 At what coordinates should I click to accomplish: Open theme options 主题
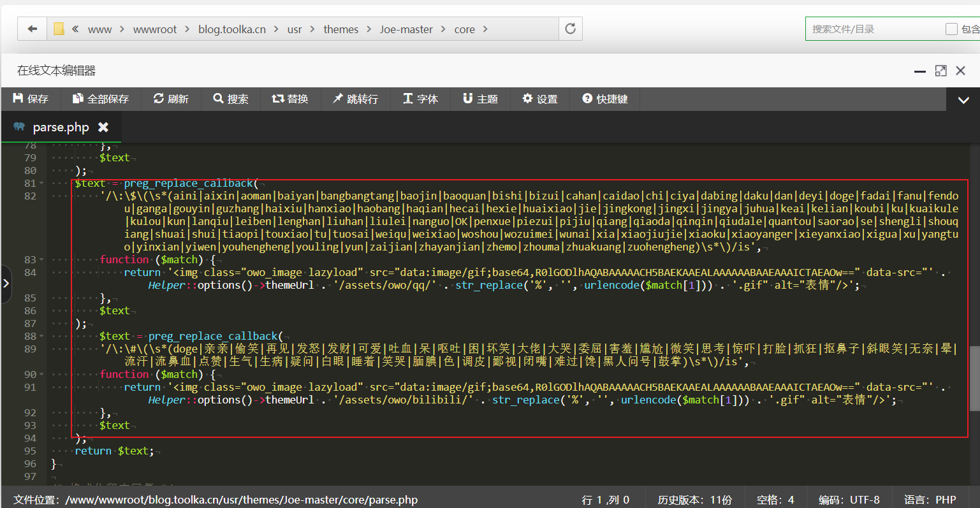tap(480, 99)
